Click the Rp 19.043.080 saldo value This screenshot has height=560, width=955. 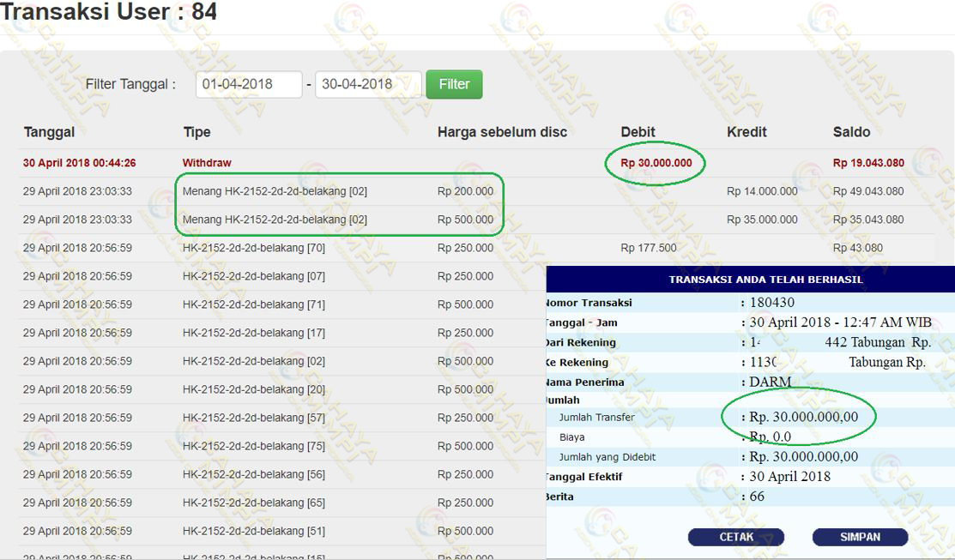pos(868,163)
